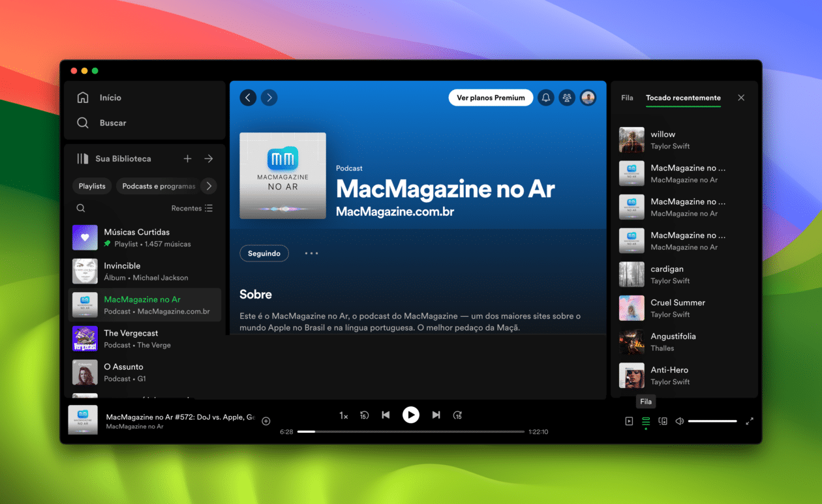822x504 pixels.
Task: Click the Angustifolia cover thumbnail
Action: click(x=632, y=342)
